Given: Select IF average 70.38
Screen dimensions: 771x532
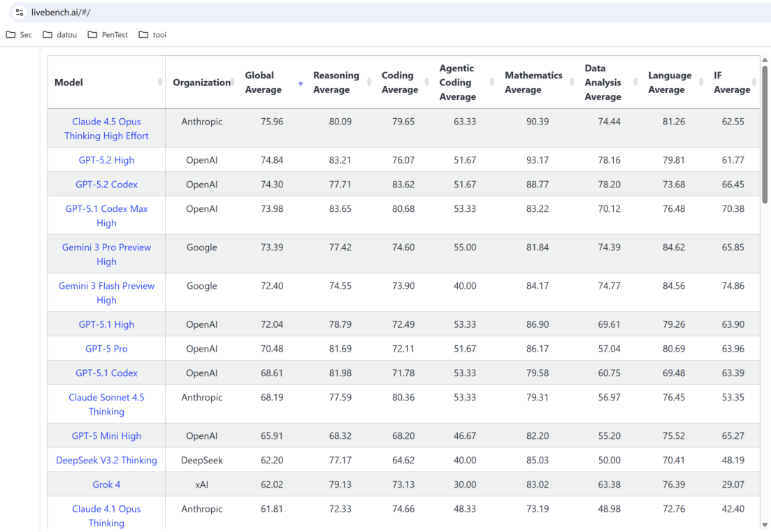Looking at the screenshot, I should point(733,208).
